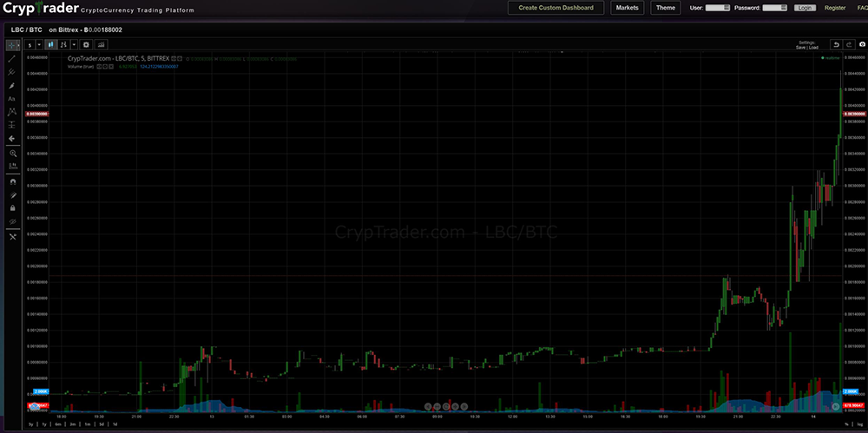
Task: Click the back arrow tool in sidebar
Action: coord(12,138)
